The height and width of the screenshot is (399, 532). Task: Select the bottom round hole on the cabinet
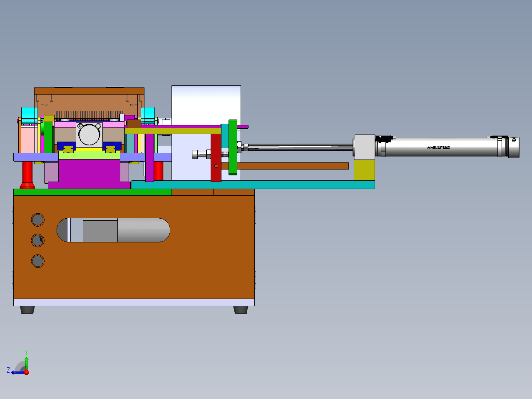coord(37,261)
